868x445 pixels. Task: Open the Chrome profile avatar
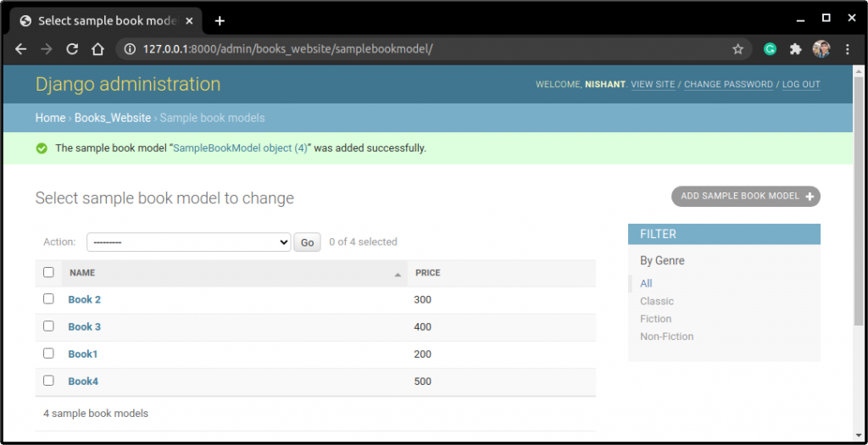821,49
